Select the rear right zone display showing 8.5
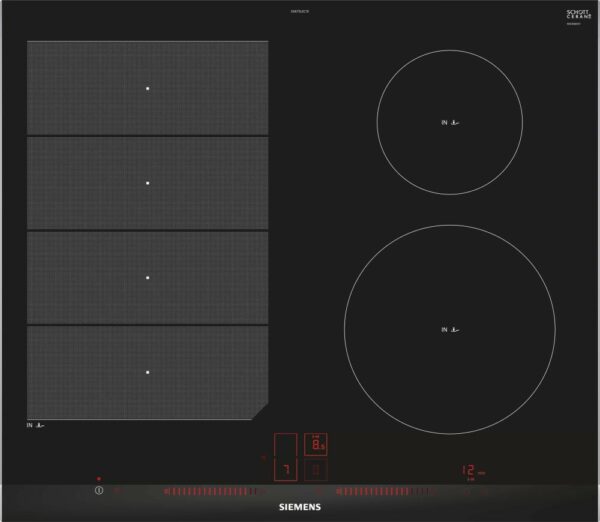Image resolution: width=600 pixels, height=522 pixels. click(x=316, y=444)
